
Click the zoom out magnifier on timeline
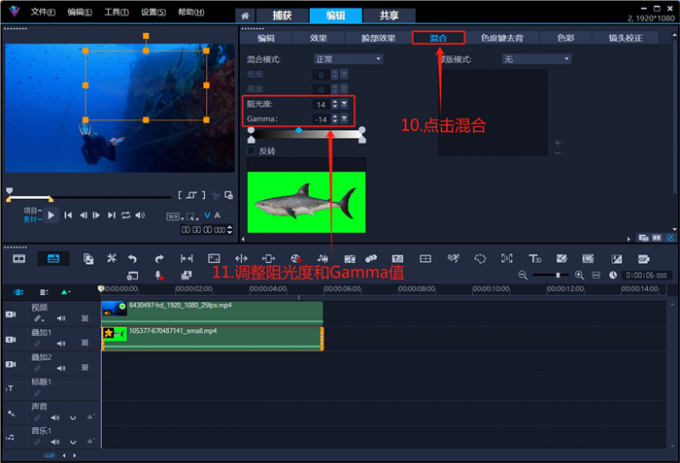(523, 275)
